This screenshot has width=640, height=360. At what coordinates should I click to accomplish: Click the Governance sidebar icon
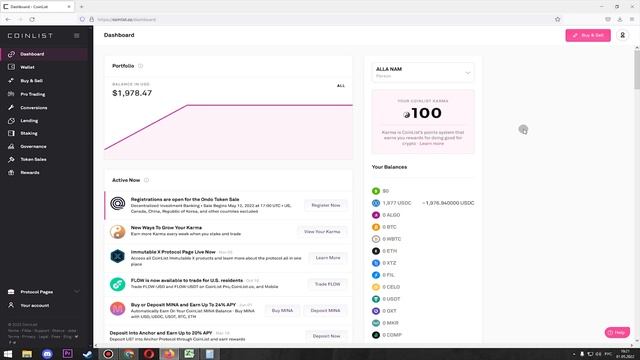(x=11, y=147)
